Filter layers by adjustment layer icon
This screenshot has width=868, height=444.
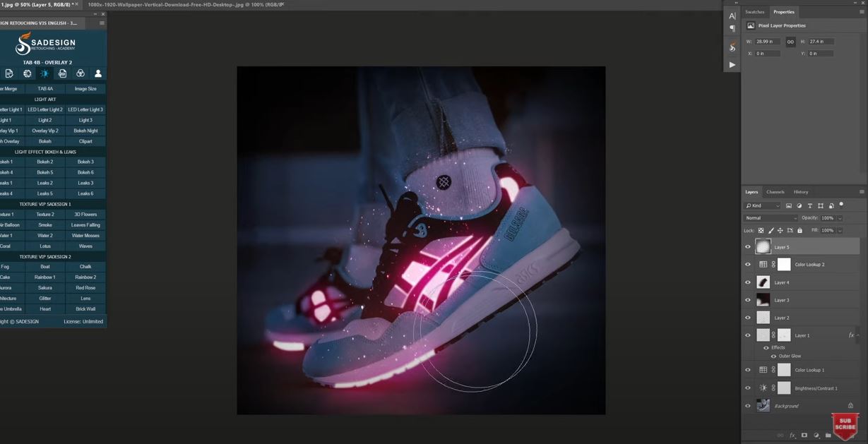click(x=799, y=205)
